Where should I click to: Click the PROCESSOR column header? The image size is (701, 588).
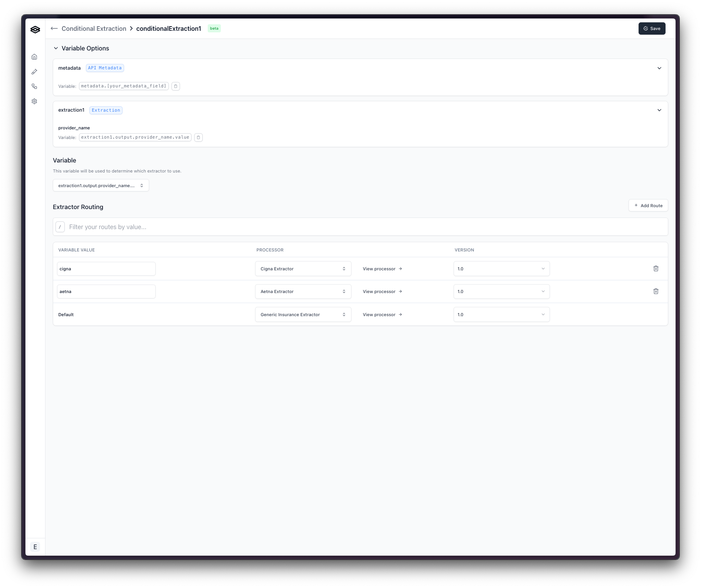(x=270, y=250)
